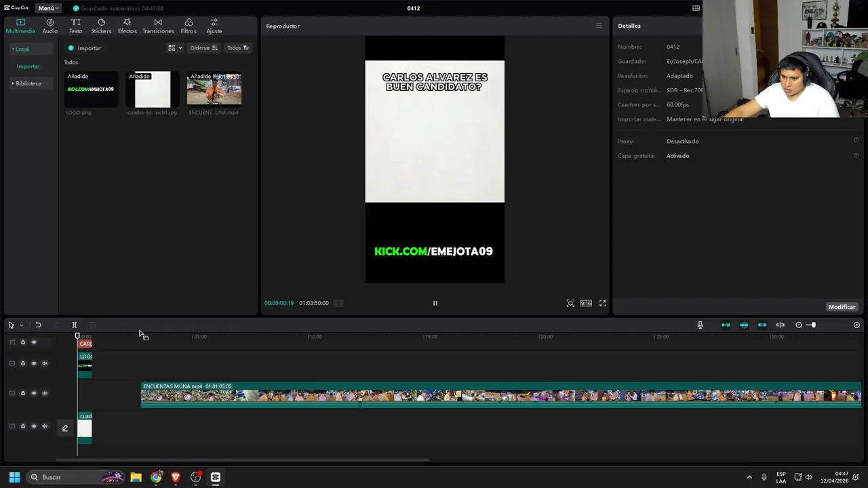Open Brave browser from the taskbar
This screenshot has width=868, height=488.
coord(176,477)
